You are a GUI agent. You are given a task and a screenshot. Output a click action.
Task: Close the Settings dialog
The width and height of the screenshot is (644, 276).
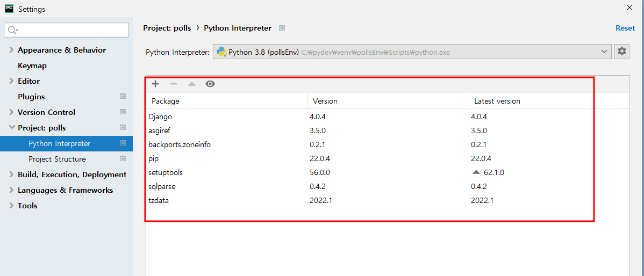(x=629, y=8)
